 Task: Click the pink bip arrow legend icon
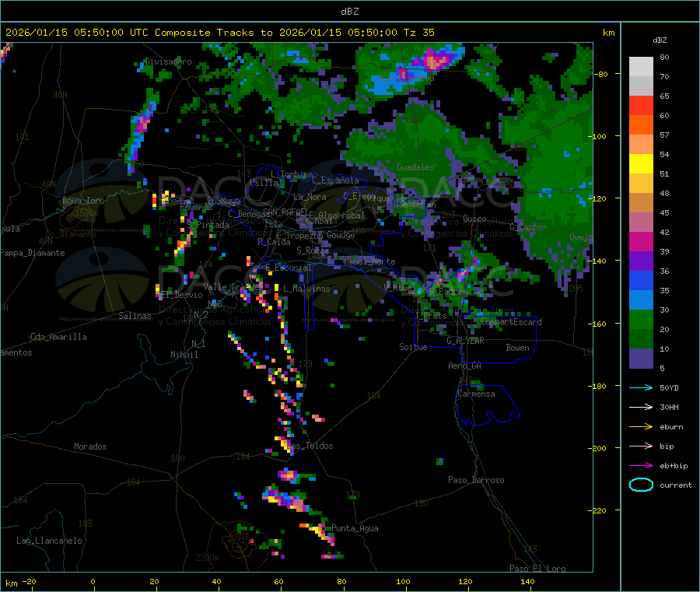tap(641, 446)
